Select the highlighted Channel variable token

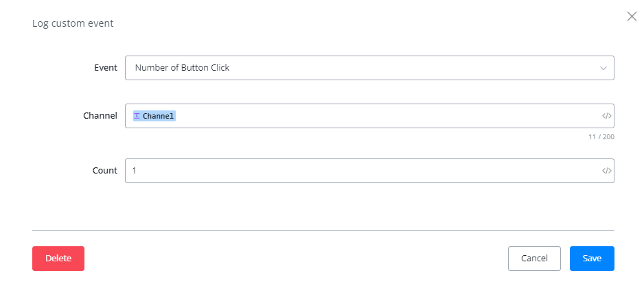[x=159, y=116]
